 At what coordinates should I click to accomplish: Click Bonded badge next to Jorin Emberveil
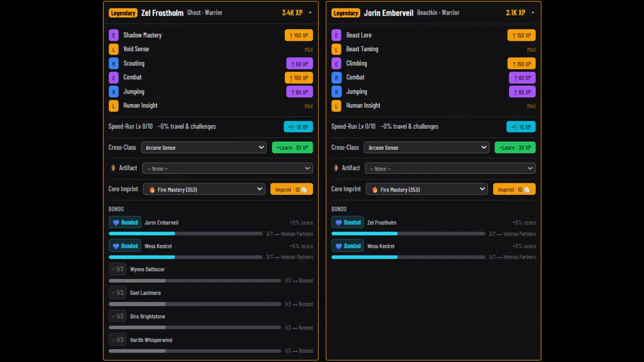coord(125,222)
